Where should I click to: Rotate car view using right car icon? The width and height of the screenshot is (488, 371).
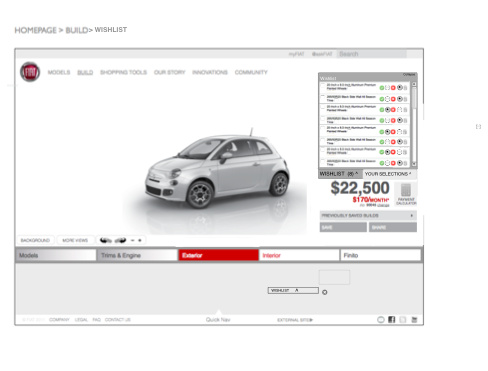pos(120,240)
